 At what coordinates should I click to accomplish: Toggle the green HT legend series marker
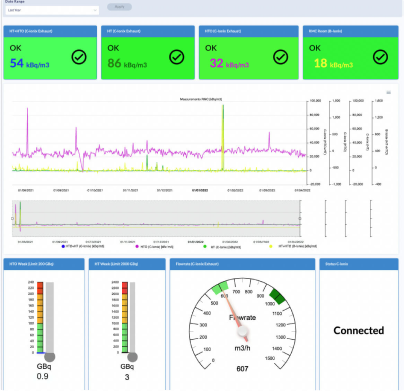pyautogui.click(x=205, y=246)
